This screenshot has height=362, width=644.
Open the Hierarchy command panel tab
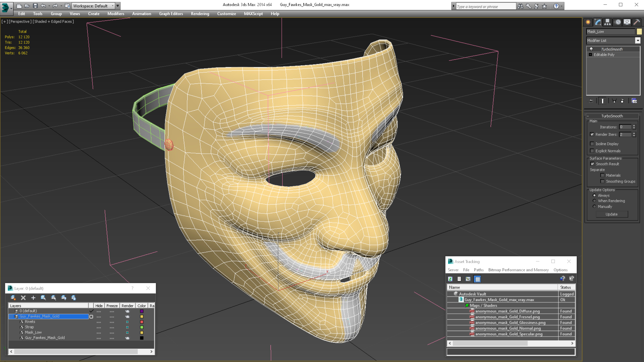coord(608,22)
